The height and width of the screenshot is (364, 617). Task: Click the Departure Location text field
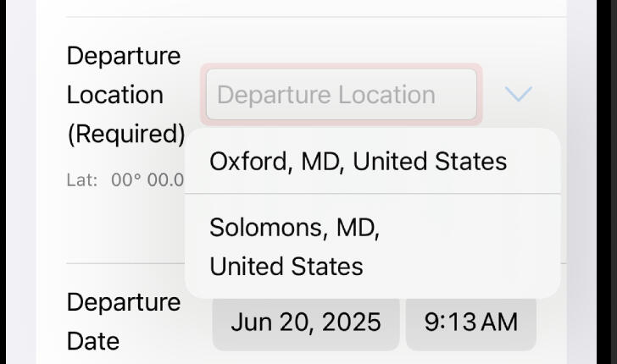[x=341, y=94]
